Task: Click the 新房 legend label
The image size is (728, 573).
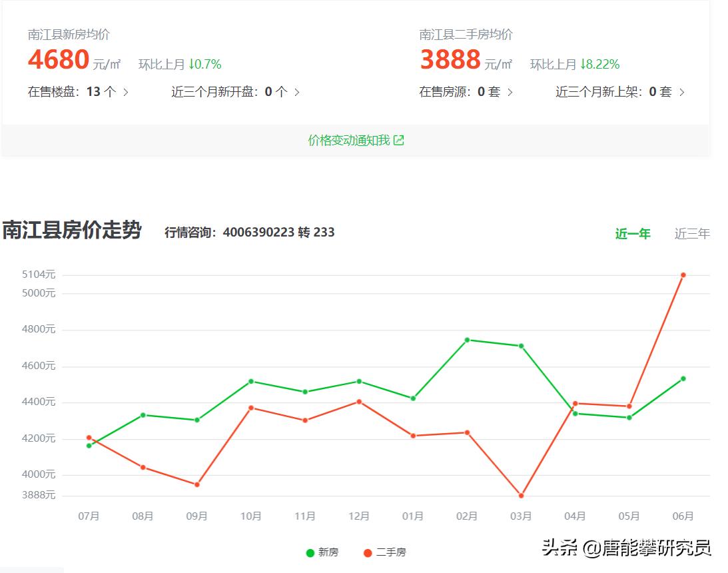Action: click(x=328, y=552)
